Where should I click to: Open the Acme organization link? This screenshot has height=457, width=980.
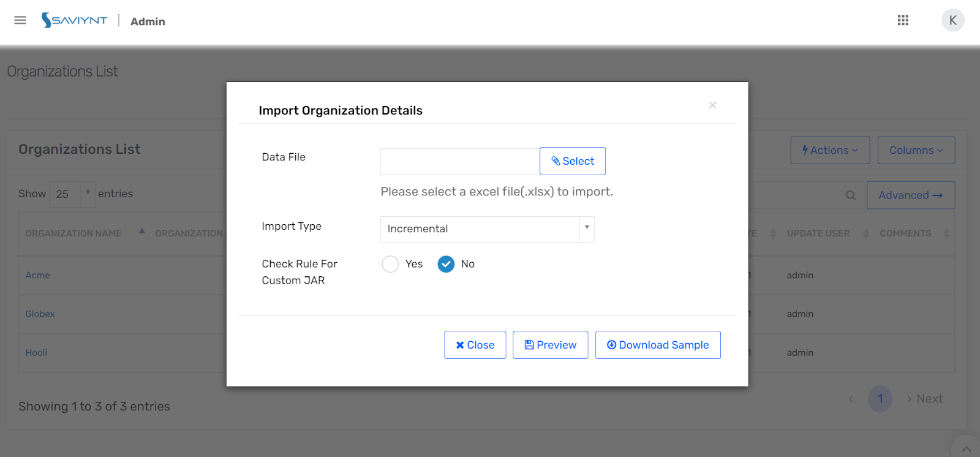click(38, 275)
